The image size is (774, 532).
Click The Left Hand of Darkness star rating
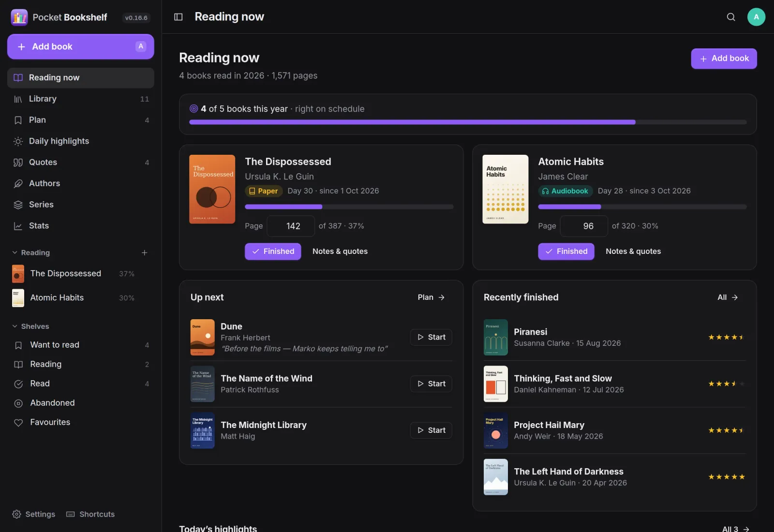click(726, 477)
